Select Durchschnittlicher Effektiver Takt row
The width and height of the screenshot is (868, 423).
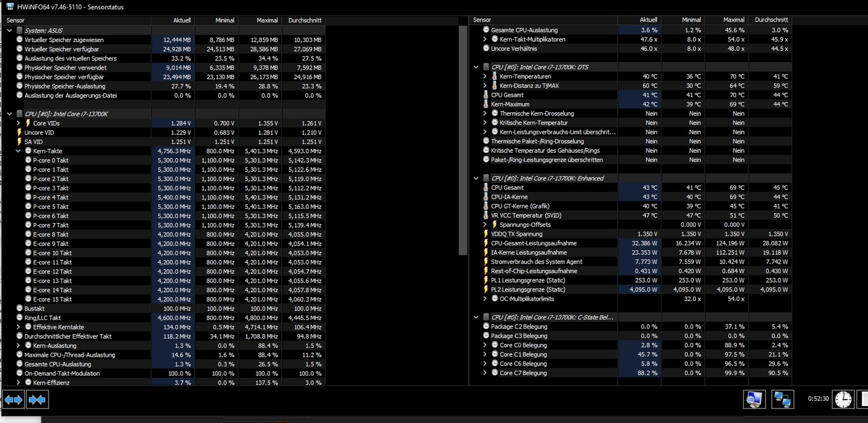[164, 336]
